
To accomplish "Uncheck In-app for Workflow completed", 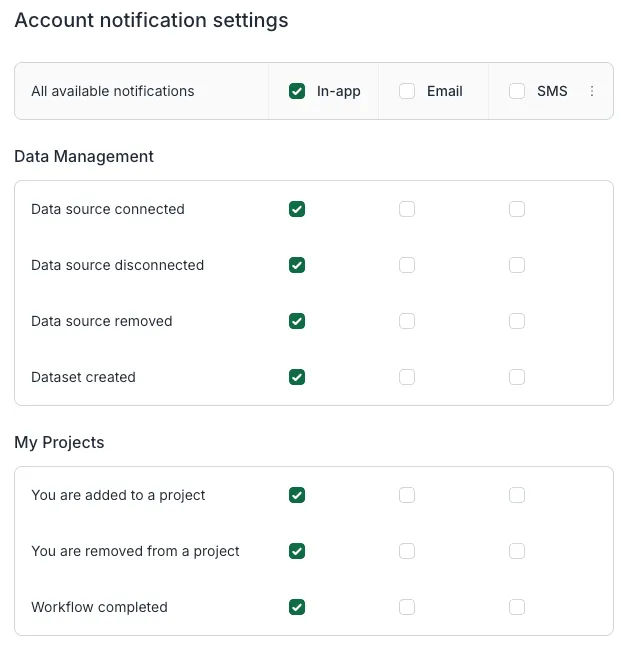I will pyautogui.click(x=297, y=607).
